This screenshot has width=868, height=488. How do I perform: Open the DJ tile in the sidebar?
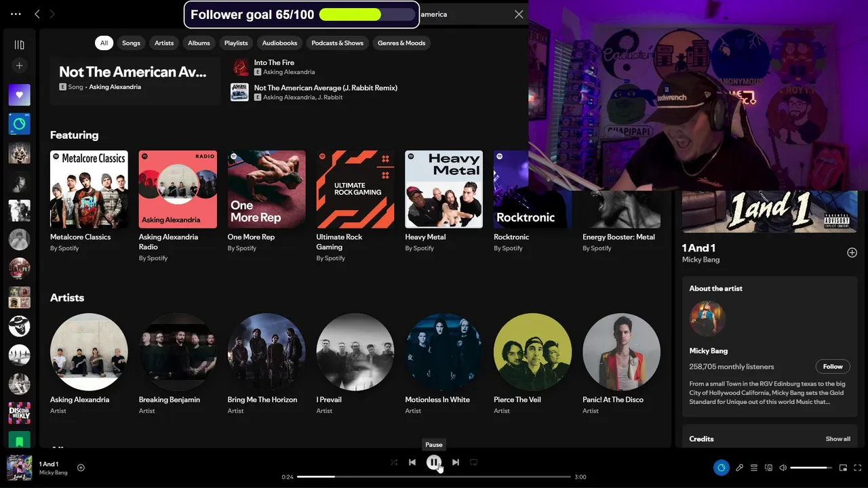point(19,124)
